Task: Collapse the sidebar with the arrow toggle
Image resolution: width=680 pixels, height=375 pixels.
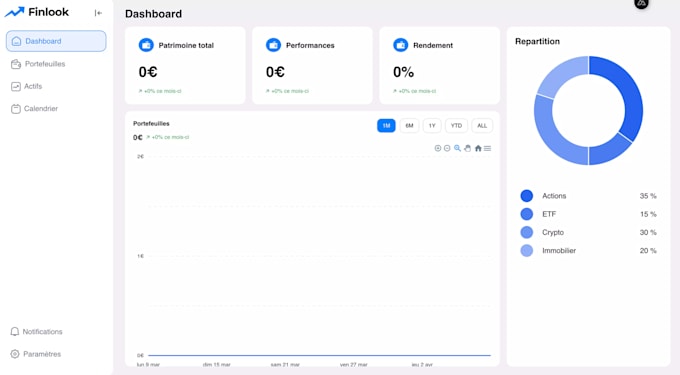Action: [98, 13]
